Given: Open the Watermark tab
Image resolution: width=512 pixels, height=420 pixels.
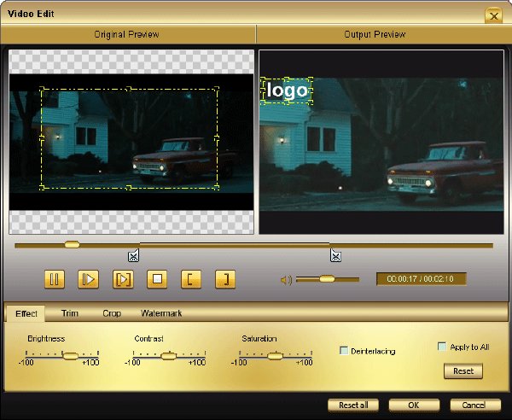Looking at the screenshot, I should (x=161, y=313).
